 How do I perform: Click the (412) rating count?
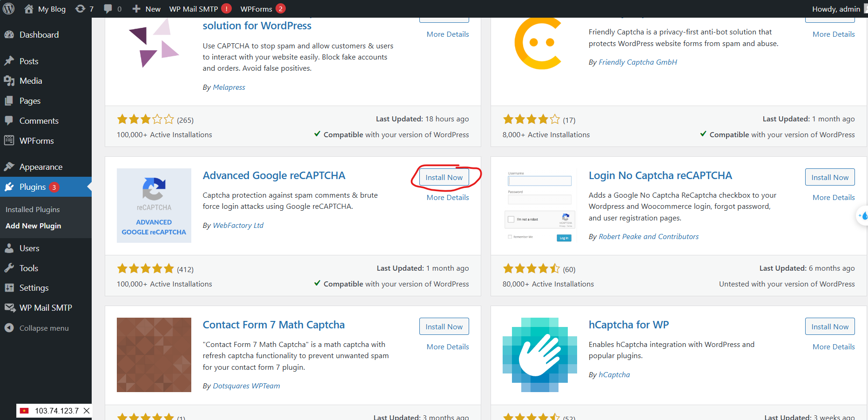pos(185,270)
